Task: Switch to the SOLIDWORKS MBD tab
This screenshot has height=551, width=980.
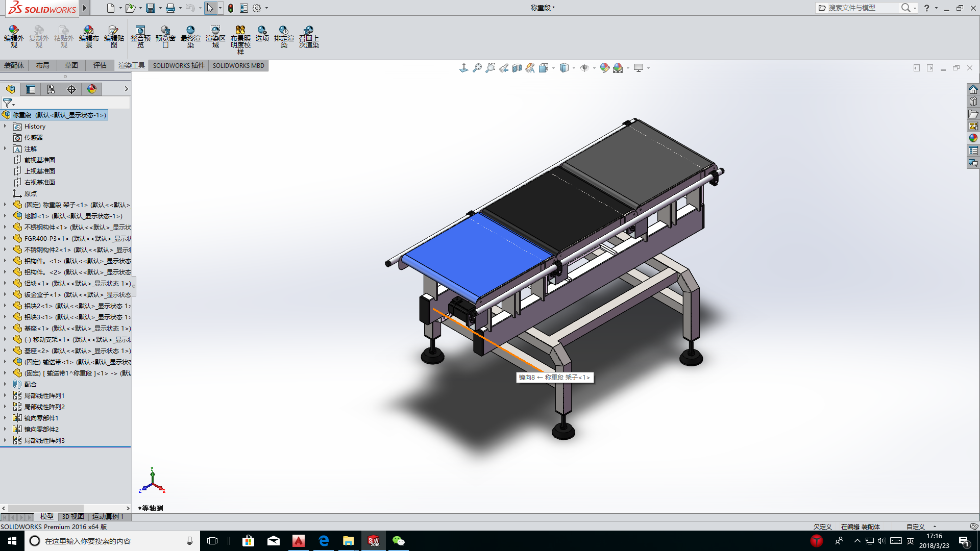Action: [238, 65]
